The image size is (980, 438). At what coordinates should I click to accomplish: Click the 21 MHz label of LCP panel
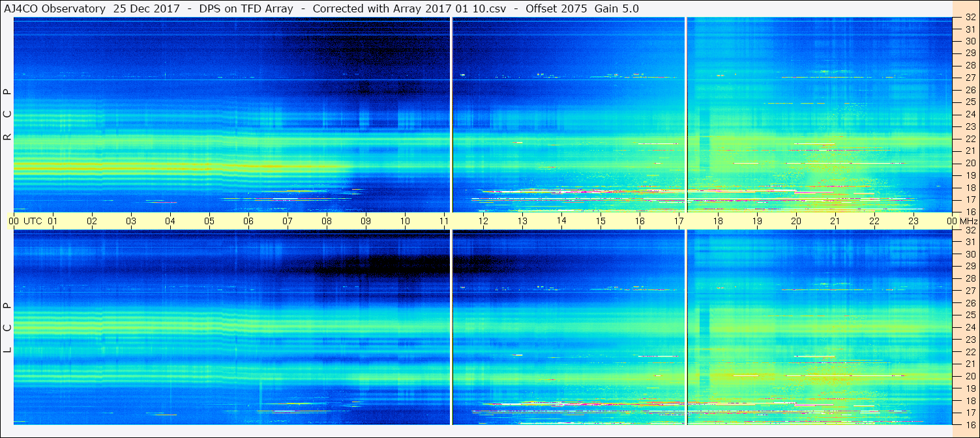click(x=970, y=364)
